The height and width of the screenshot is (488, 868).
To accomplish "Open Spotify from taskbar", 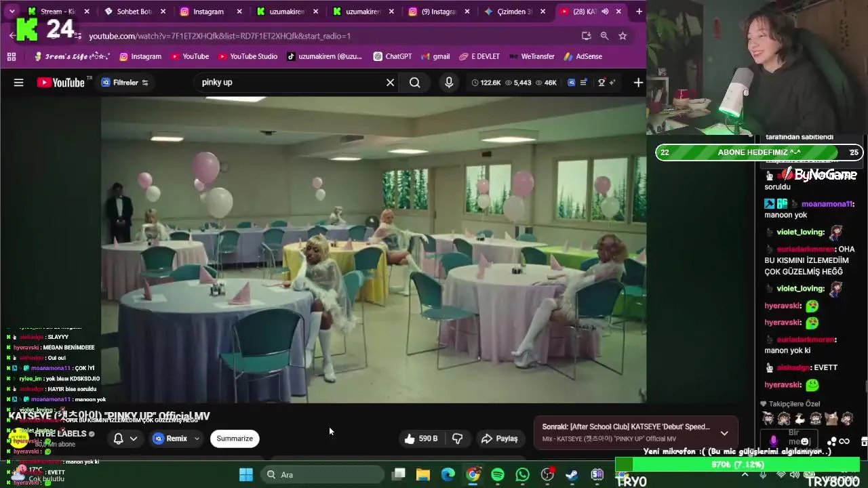I will (x=498, y=474).
